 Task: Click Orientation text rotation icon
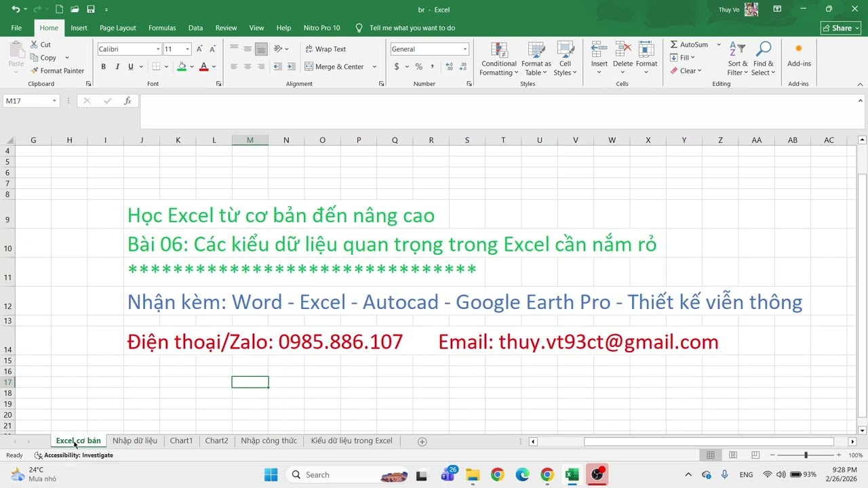(278, 49)
